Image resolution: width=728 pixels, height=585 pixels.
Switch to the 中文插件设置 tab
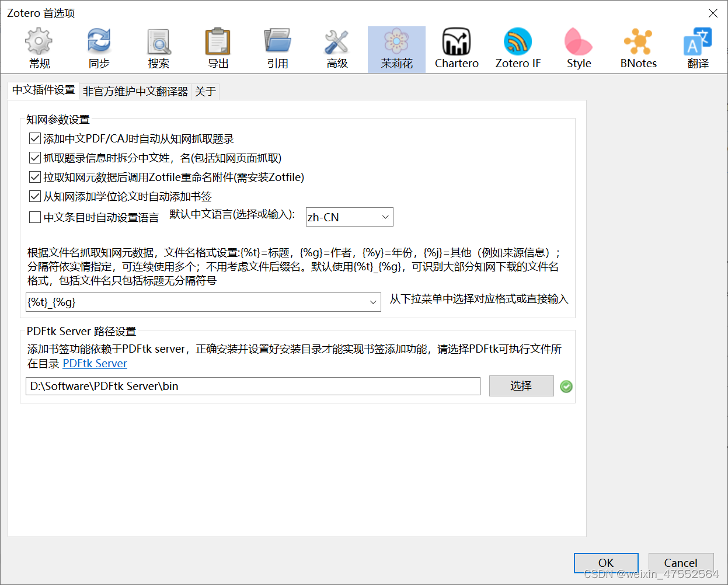44,90
